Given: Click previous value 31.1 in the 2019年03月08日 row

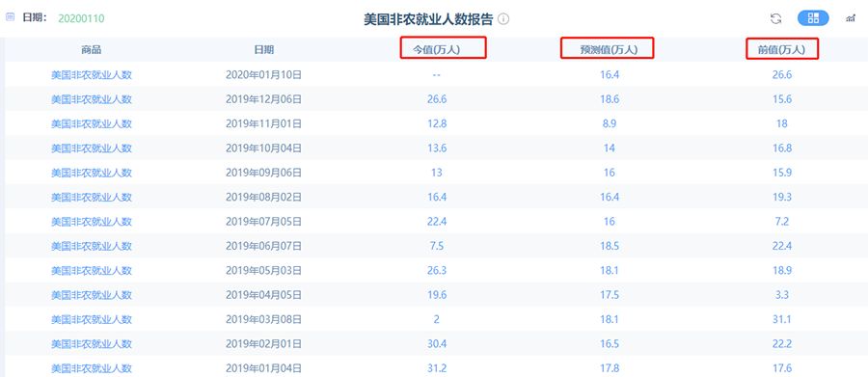Looking at the screenshot, I should point(781,319).
